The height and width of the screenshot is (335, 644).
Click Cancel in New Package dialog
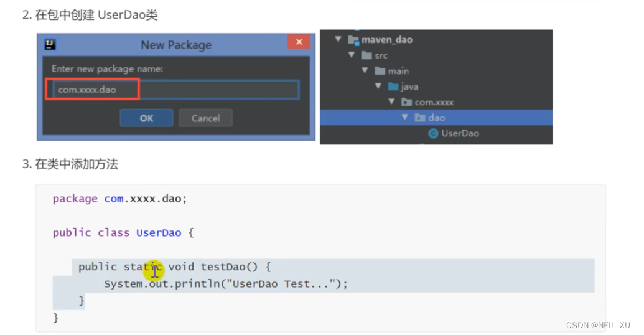point(205,118)
